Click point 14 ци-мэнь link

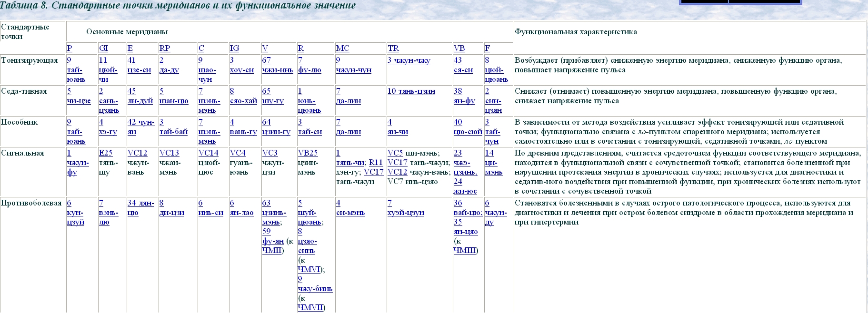tap(494, 163)
